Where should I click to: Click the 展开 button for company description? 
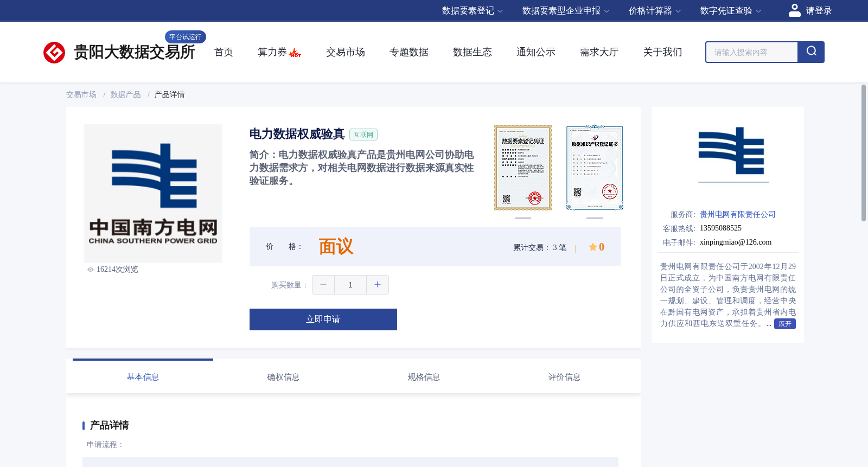(785, 324)
